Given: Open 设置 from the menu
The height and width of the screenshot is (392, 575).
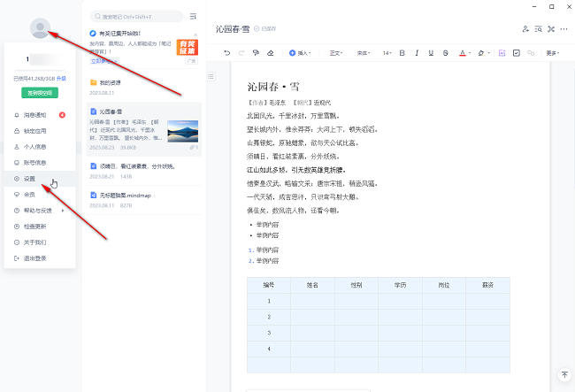Looking at the screenshot, I should click(x=40, y=179).
